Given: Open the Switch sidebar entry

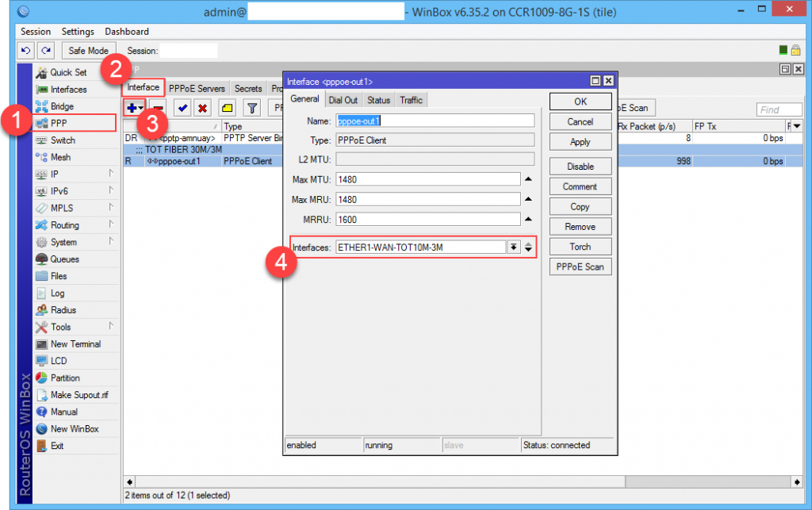Looking at the screenshot, I should pyautogui.click(x=63, y=140).
